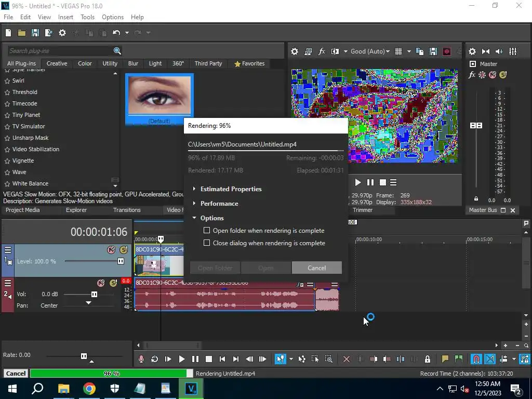Screen dimensions: 532x399
Task: Adjust the playback Rate slider handle
Action: (x=84, y=356)
